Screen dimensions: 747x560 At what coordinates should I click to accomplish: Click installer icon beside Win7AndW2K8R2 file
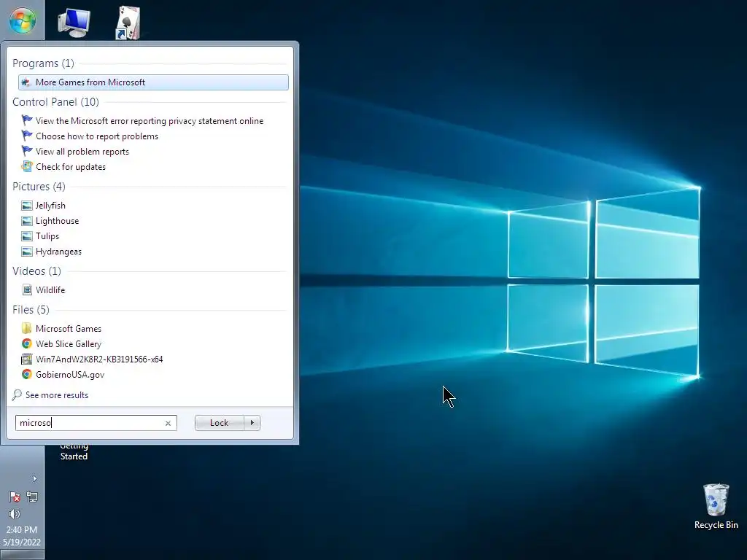click(27, 359)
